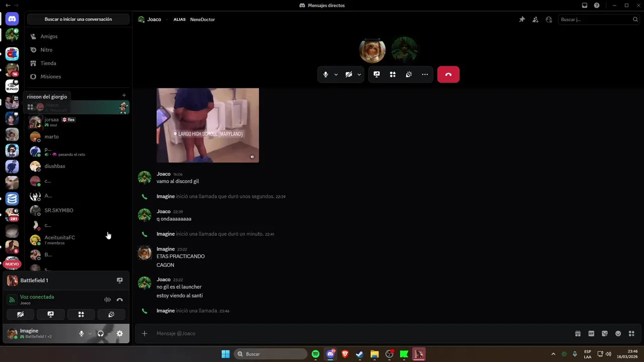Click the red hang-up call button

pos(448,74)
